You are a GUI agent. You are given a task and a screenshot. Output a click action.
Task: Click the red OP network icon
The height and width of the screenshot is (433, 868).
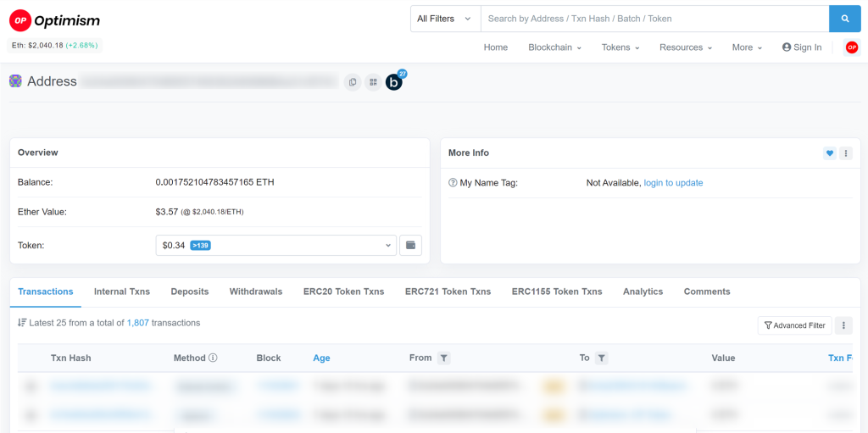click(851, 47)
